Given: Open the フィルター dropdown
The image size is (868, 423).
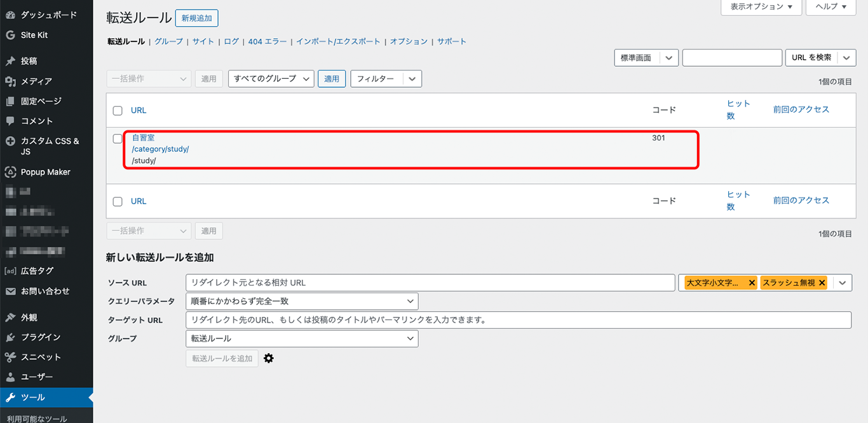Looking at the screenshot, I should coord(386,79).
